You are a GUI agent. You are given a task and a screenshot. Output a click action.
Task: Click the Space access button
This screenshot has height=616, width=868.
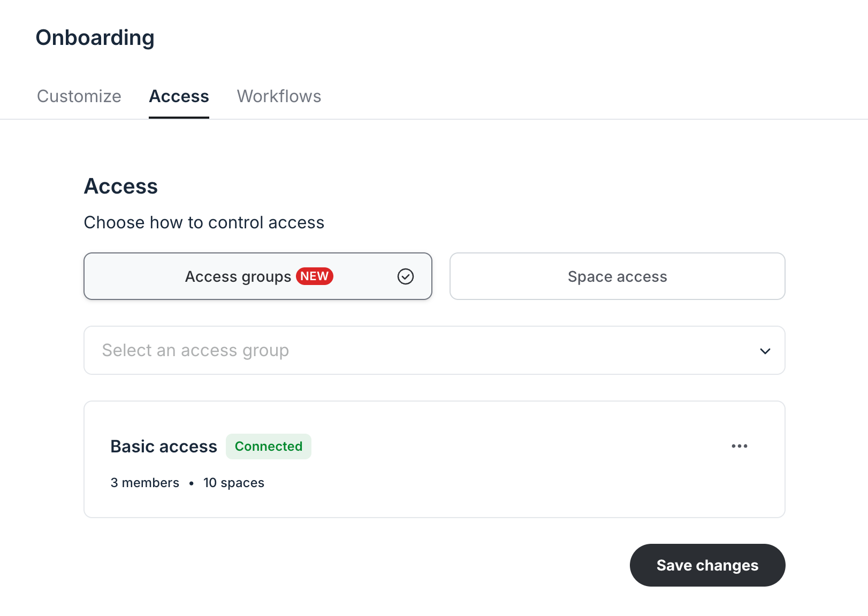click(617, 276)
